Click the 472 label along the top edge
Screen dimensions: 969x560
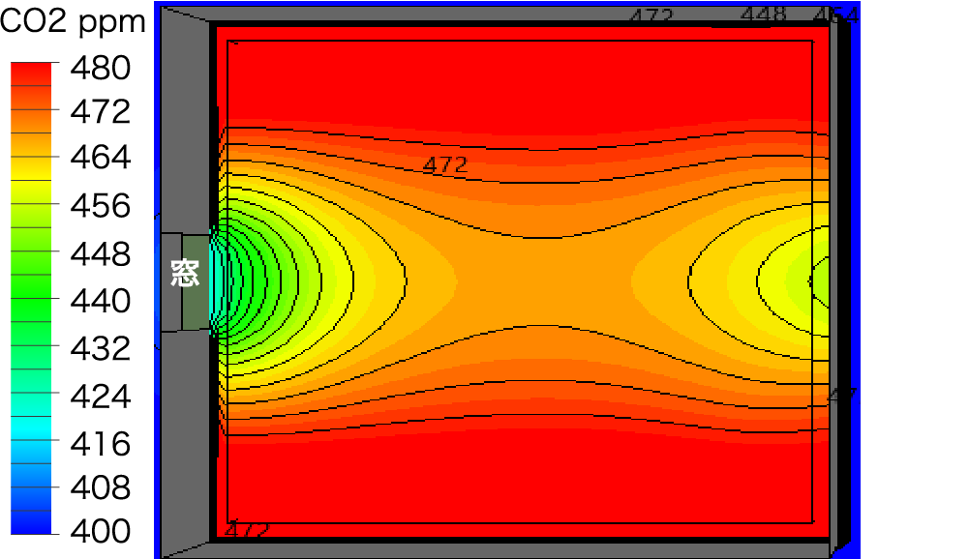point(651,16)
